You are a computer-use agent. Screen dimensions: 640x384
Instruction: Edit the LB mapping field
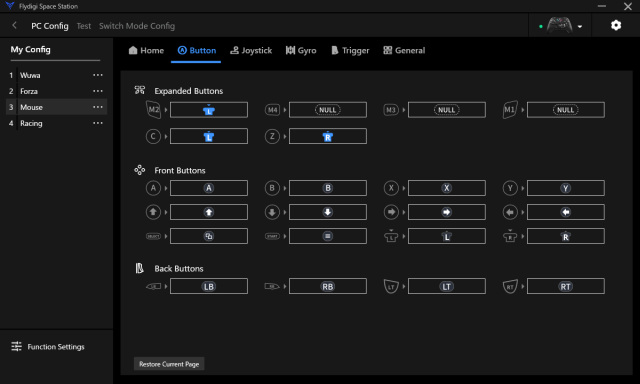(x=209, y=286)
